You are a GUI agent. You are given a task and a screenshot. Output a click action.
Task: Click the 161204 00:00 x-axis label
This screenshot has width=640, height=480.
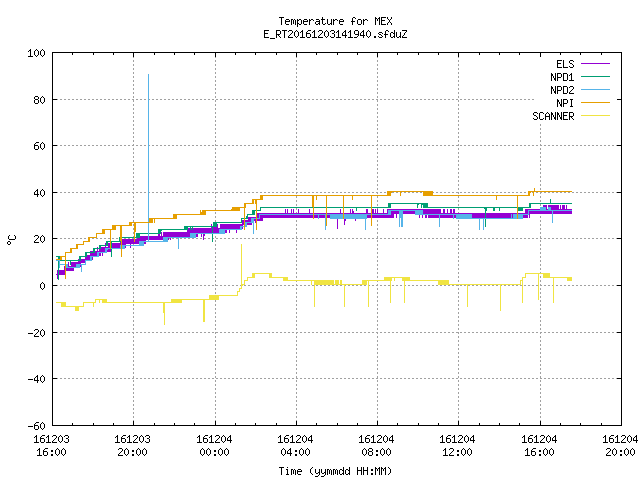pyautogui.click(x=214, y=446)
